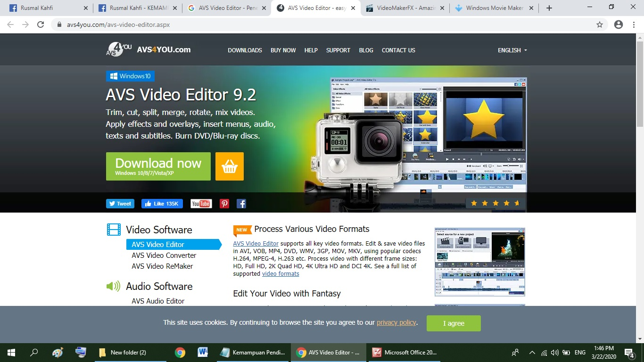Open the privacy policy link
This screenshot has height=362, width=644.
pos(396,322)
